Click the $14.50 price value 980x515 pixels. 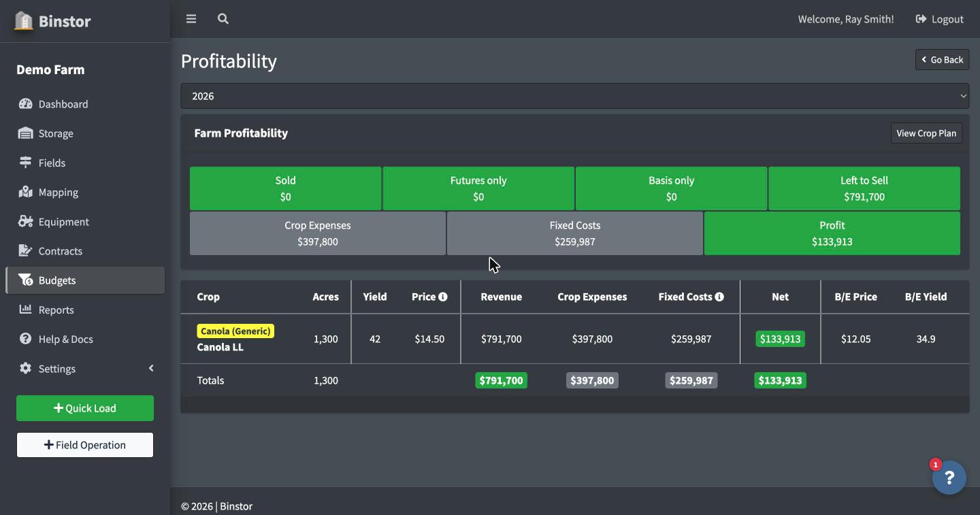click(429, 339)
